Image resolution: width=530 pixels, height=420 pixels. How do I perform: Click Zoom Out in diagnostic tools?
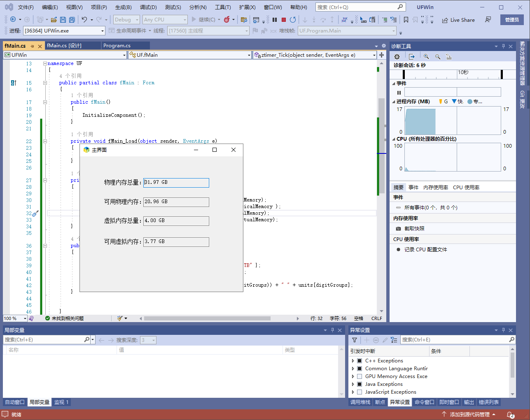438,57
